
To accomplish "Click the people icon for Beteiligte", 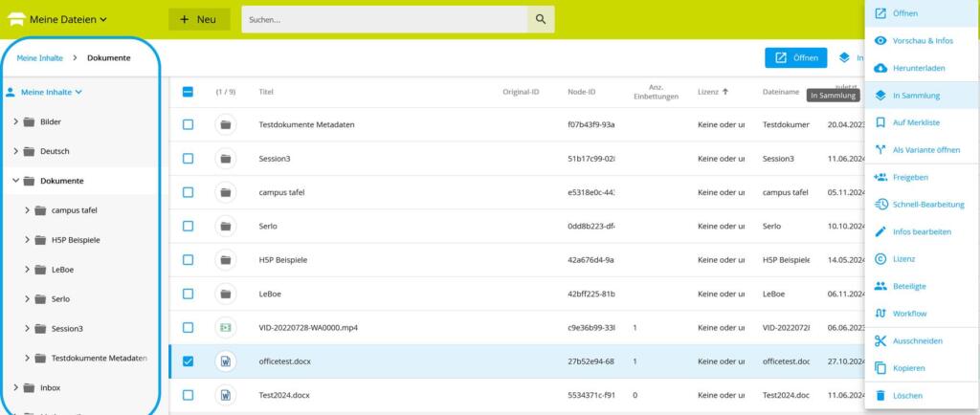I will [880, 286].
